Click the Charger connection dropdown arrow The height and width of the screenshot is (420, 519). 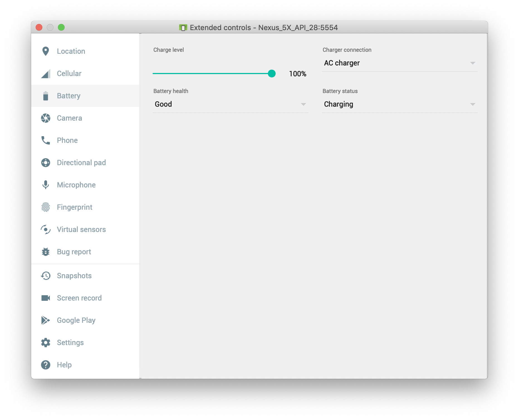473,63
